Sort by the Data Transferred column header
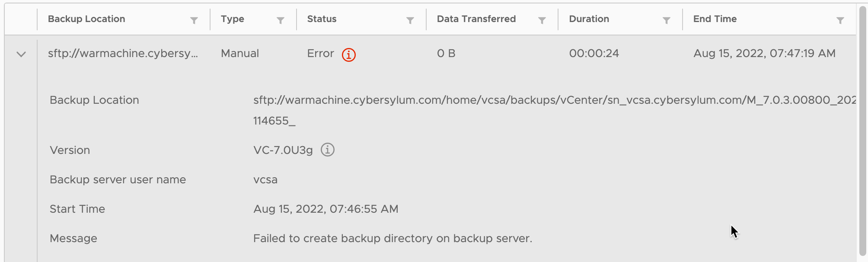Screen dimensions: 868x262 [x=476, y=19]
